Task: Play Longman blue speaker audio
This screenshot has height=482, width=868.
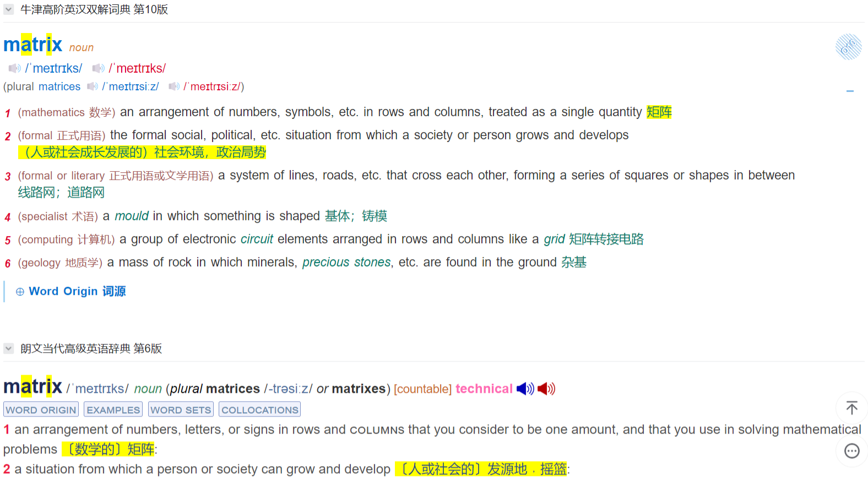Action: coord(525,389)
